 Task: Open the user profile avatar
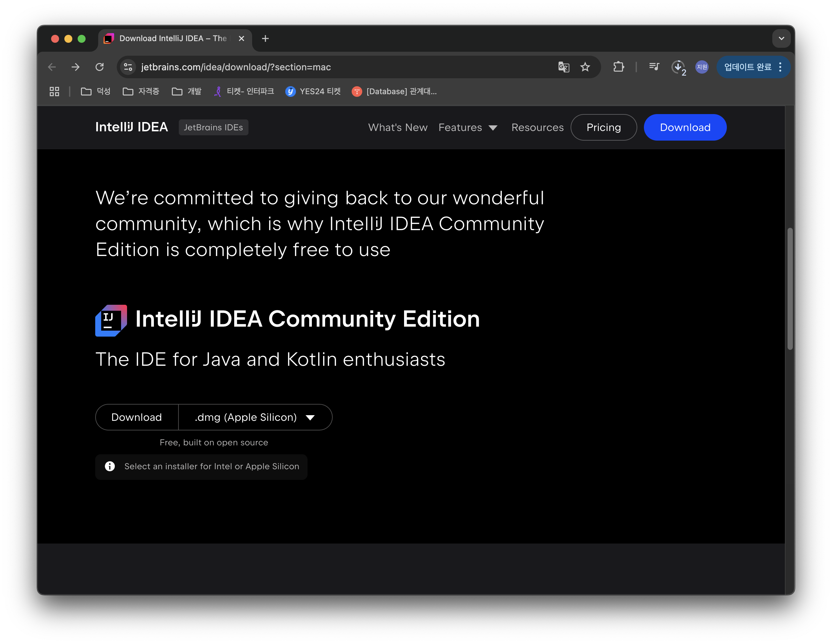702,67
